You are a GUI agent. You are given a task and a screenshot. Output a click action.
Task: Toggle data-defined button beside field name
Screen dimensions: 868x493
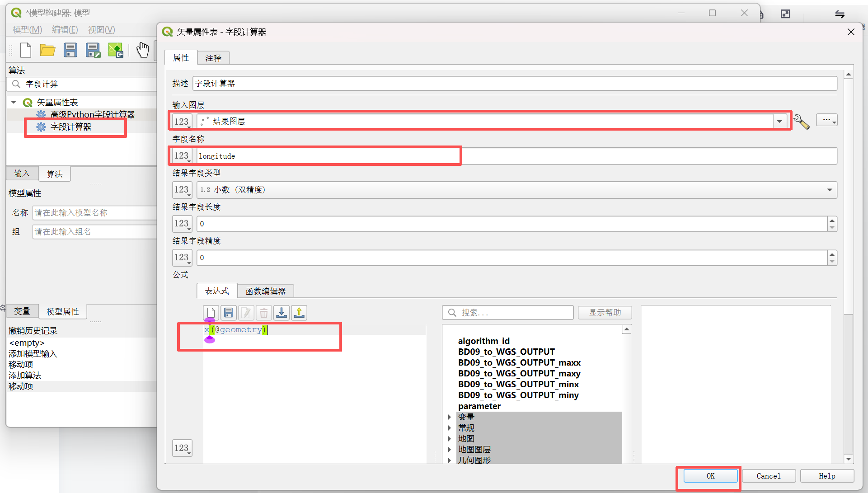click(x=182, y=156)
